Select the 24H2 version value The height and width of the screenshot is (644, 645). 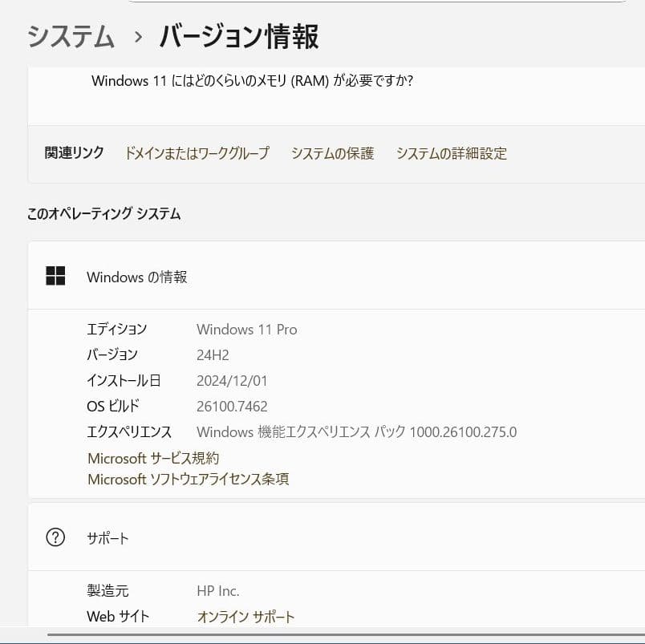click(214, 354)
